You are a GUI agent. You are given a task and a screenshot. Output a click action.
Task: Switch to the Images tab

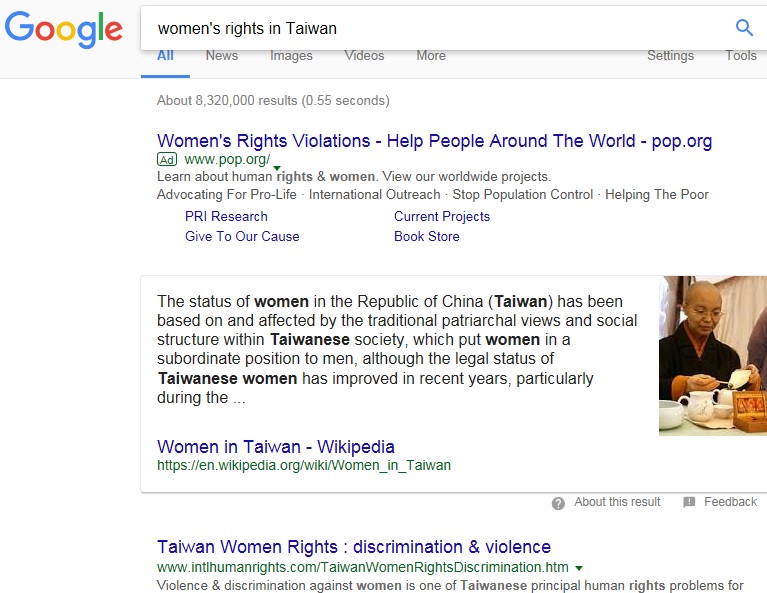pos(291,56)
